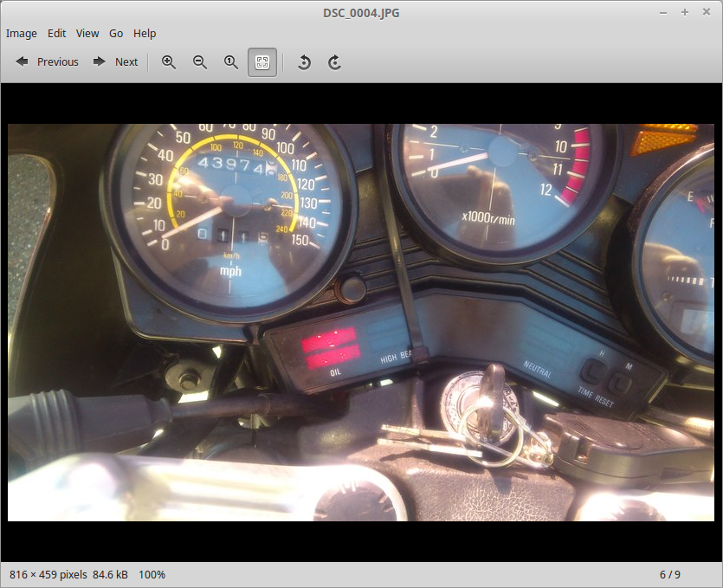The width and height of the screenshot is (723, 588).
Task: Click the 6 / 9 image counter
Action: pyautogui.click(x=669, y=574)
